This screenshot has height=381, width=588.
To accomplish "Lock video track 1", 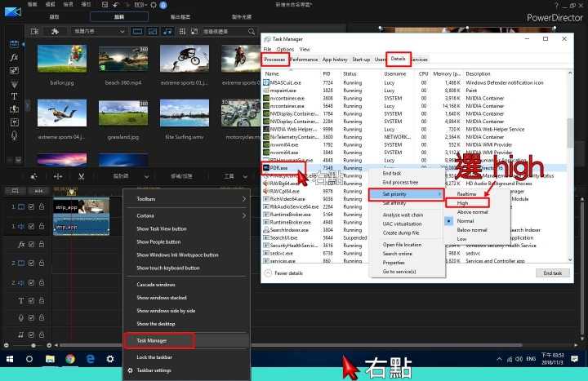I will [x=42, y=206].
